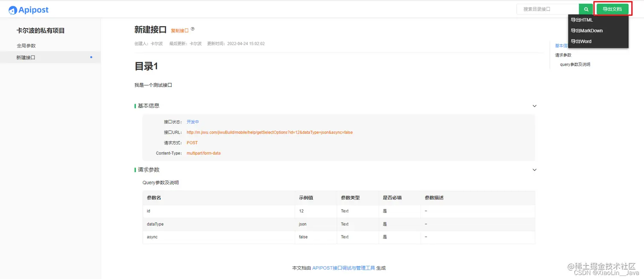
Task: Click the multipart/form-data content type value
Action: pyautogui.click(x=204, y=153)
